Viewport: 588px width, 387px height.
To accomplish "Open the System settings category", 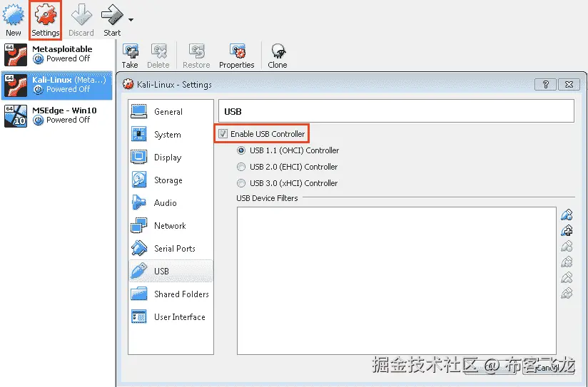I will coord(171,135).
